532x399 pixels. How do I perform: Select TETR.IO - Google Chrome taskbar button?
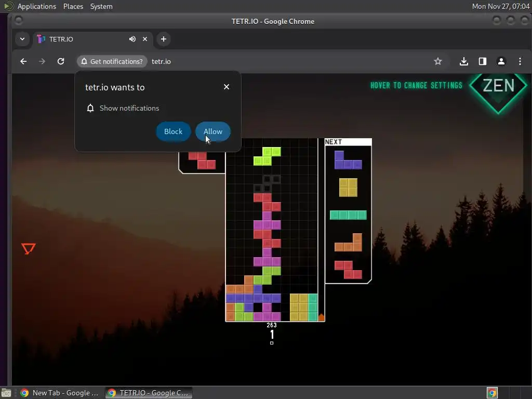149,393
